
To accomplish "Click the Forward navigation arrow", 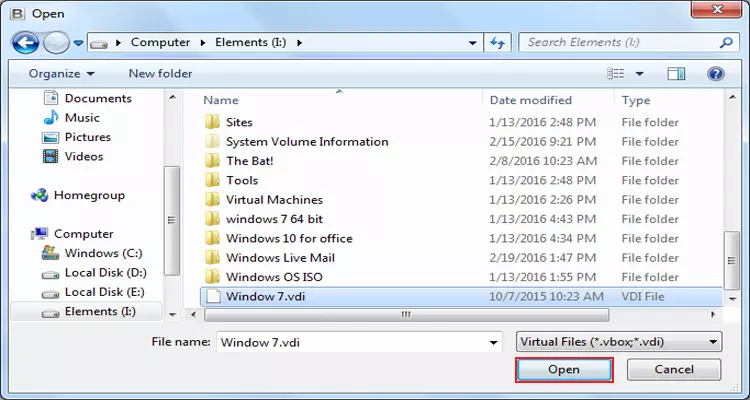I will pos(56,43).
